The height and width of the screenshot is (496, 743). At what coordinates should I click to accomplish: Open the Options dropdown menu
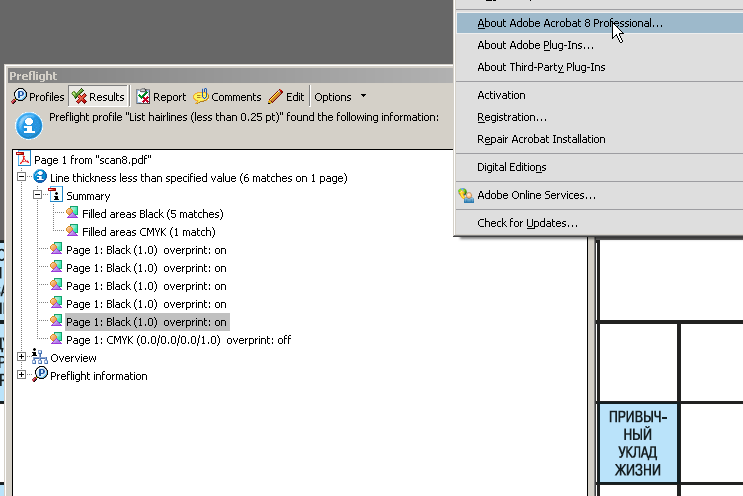[x=340, y=97]
